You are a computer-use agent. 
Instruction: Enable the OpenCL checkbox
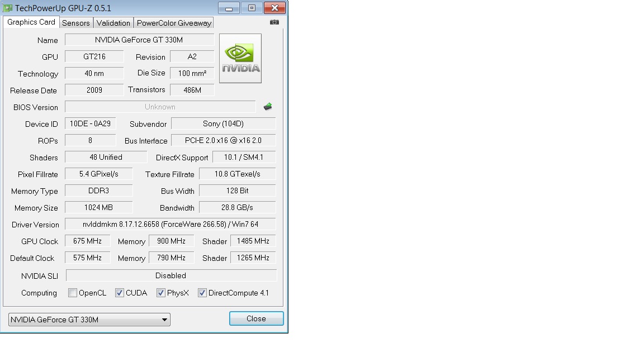point(73,293)
